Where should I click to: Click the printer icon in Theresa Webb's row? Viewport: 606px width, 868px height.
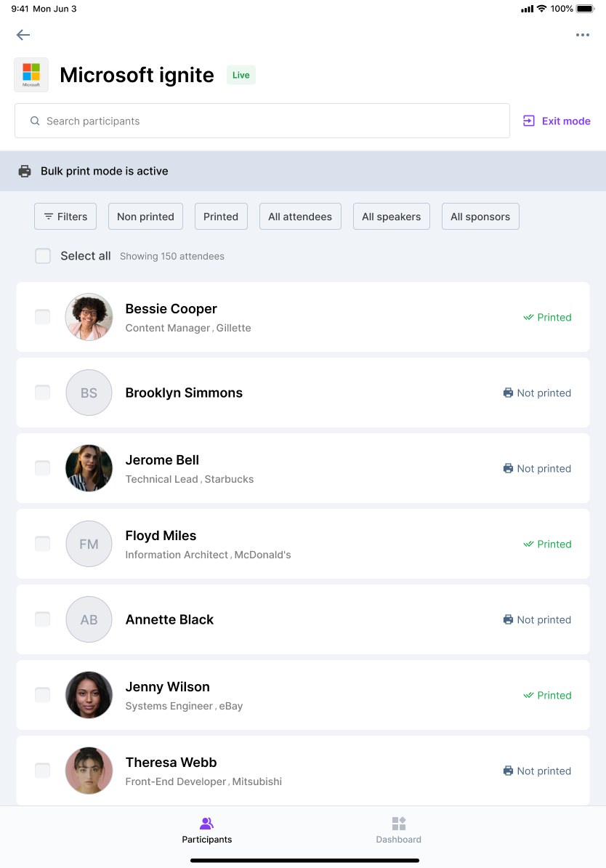(508, 771)
